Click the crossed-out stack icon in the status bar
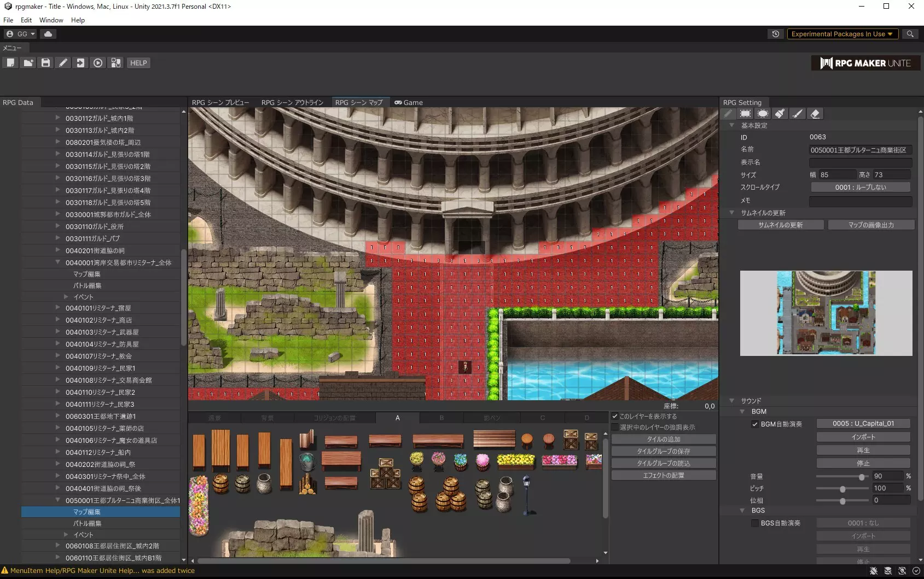The image size is (924, 579). (x=888, y=571)
